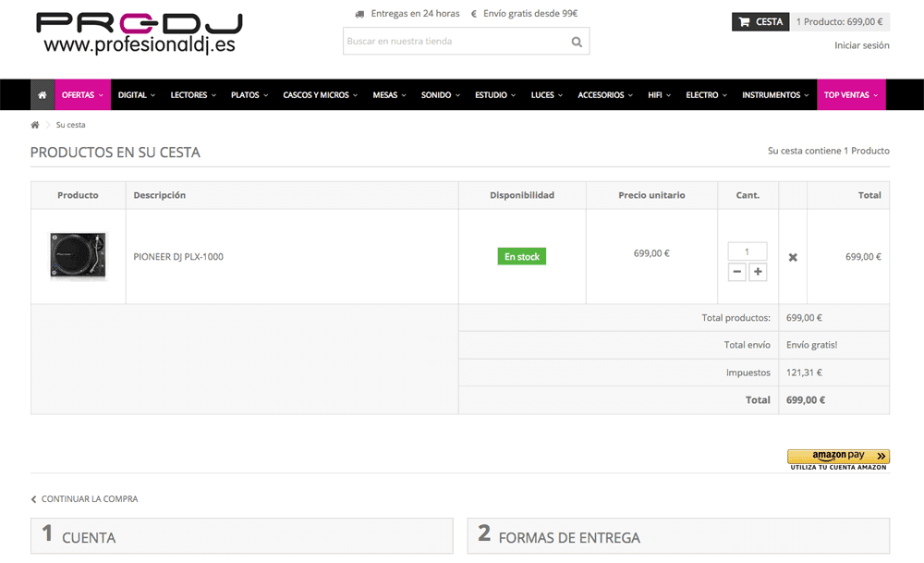
Task: Pay with the Amazon Pay button
Action: point(838,459)
